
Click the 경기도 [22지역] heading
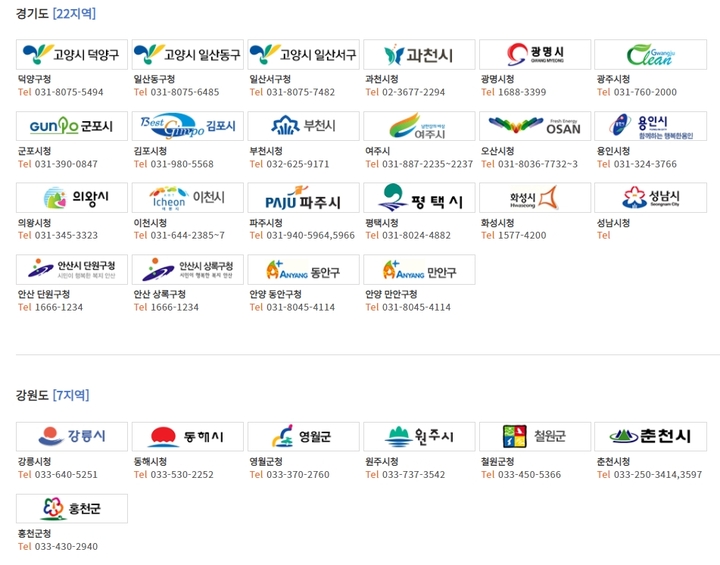(x=56, y=14)
